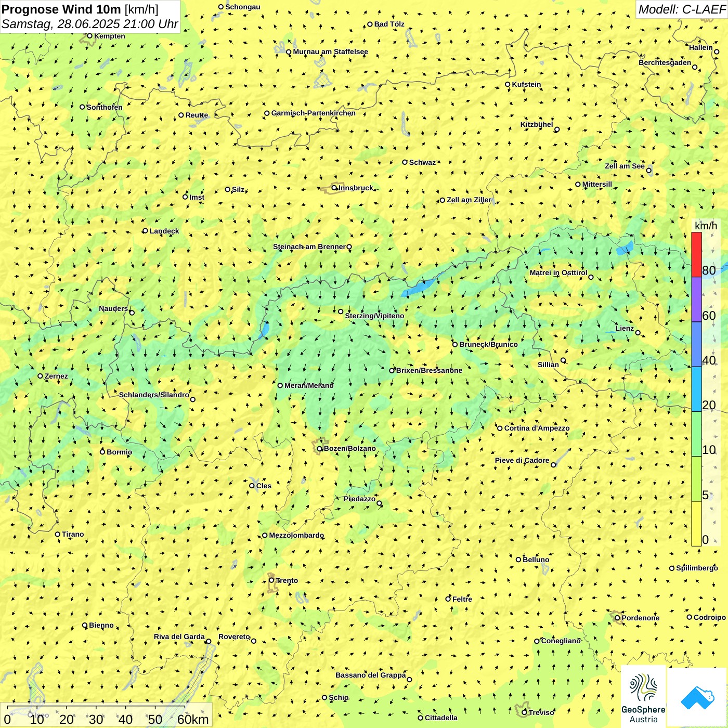Click the 'Berchtesgaden' label
The height and width of the screenshot is (728, 728).
pos(665,62)
